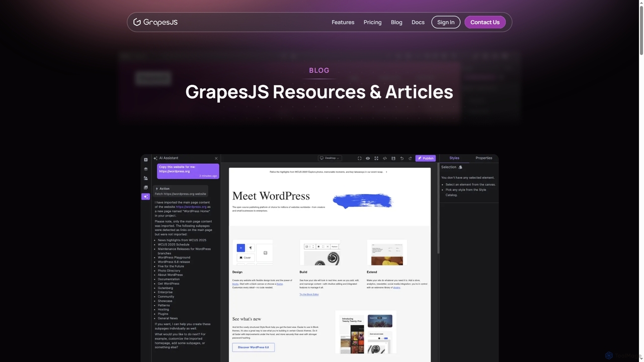The height and width of the screenshot is (362, 644).
Task: Click 'Five for the Future' list item
Action: (x=171, y=266)
